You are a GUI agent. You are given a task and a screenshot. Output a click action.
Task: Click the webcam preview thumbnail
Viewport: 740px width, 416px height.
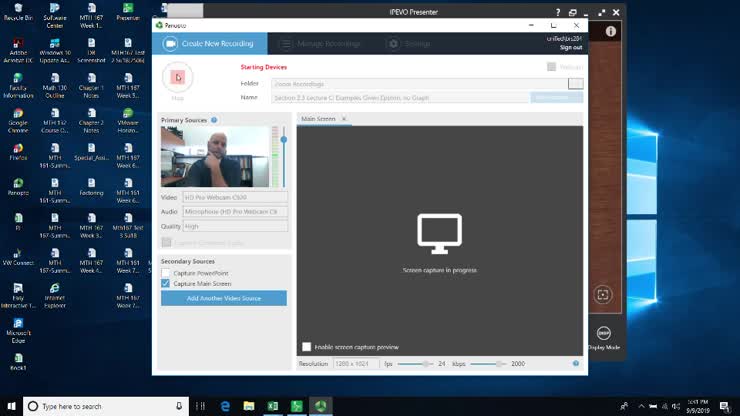click(x=215, y=156)
